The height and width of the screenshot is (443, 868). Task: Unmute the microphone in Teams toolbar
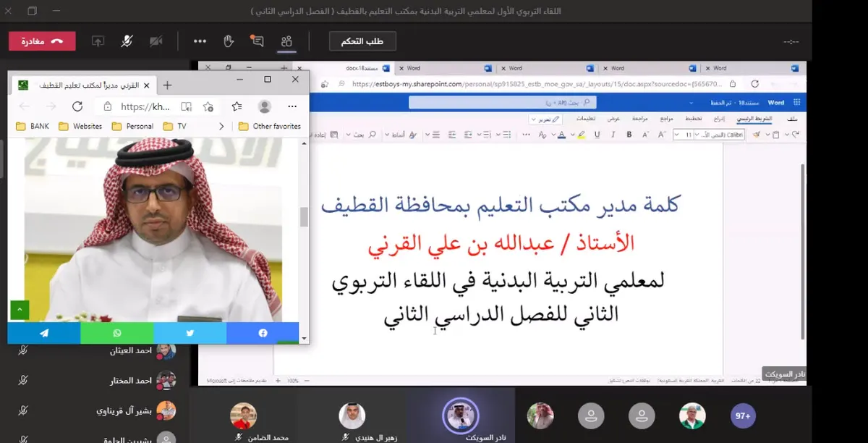click(x=127, y=41)
